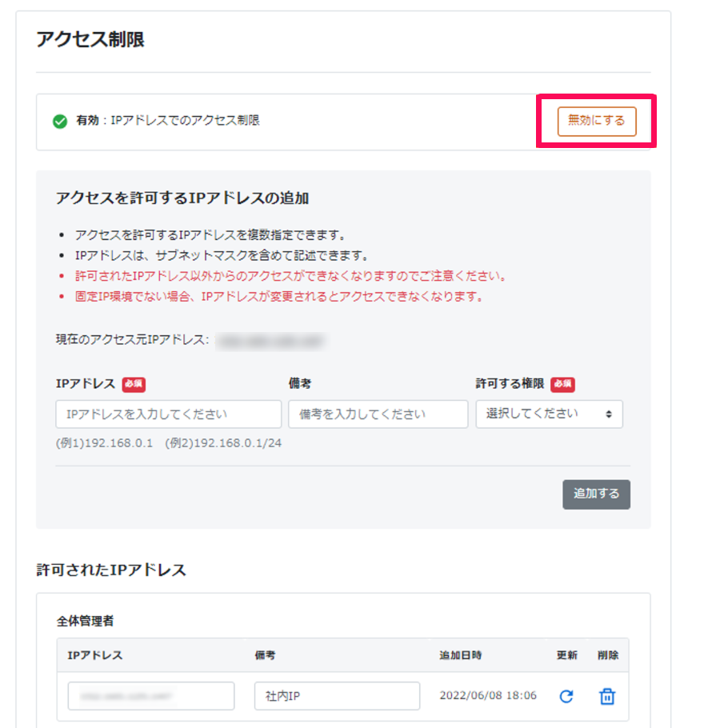Click the 有効：IPアドレスでのアクセス制限 status text
This screenshot has height=728, width=724.
point(168,120)
